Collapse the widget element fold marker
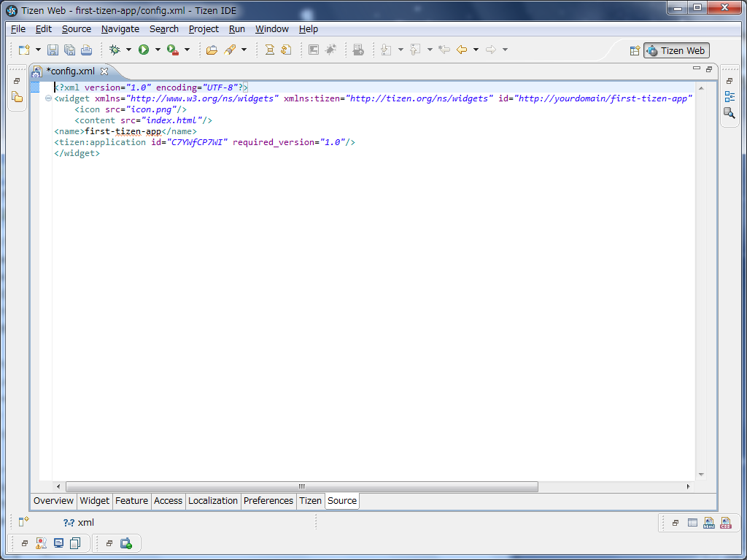 (48, 98)
